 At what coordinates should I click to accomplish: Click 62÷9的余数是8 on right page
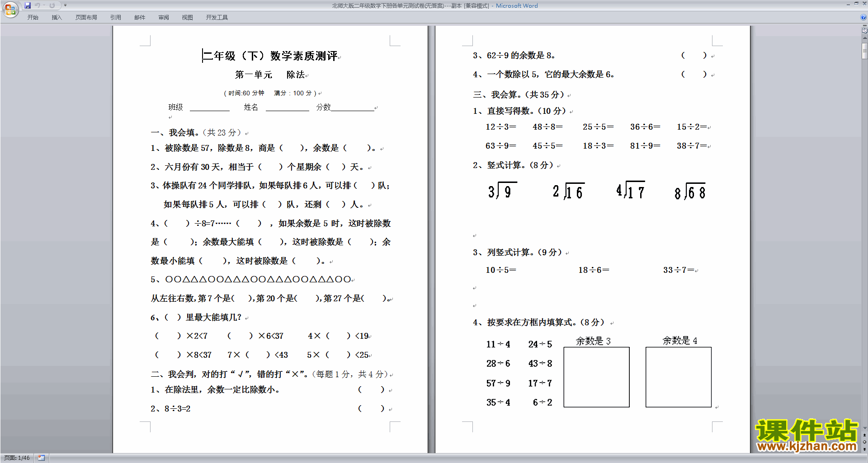[x=521, y=55]
